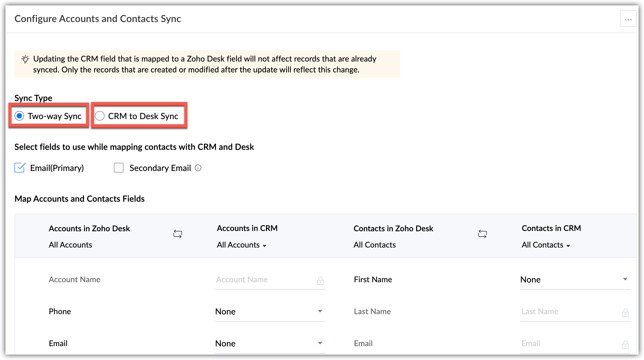Expand All Contacts dropdown under Contacts in CRM
Viewport: 644px width, 360px height.
click(546, 245)
